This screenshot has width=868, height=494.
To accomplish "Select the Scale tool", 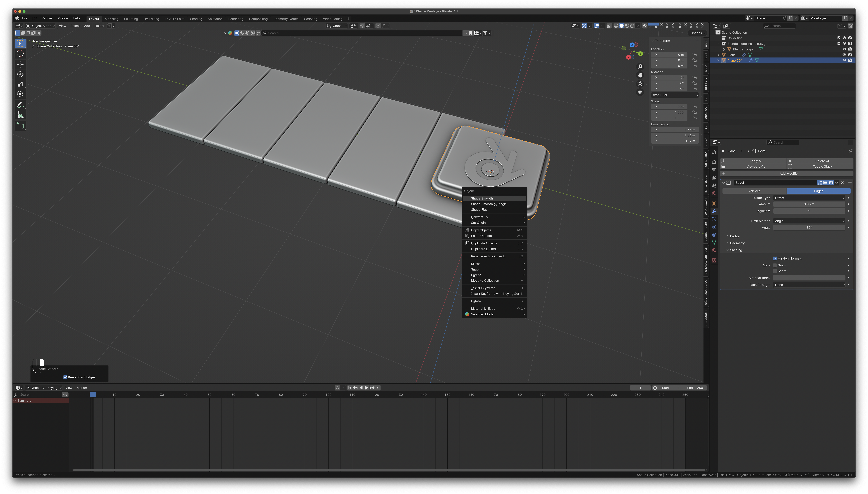I will pos(20,84).
